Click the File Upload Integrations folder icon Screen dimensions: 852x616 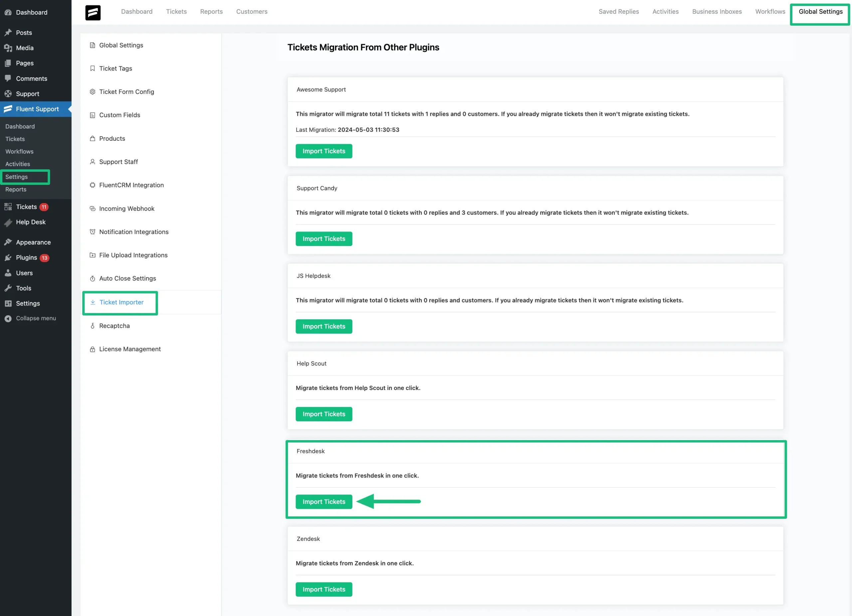(93, 255)
